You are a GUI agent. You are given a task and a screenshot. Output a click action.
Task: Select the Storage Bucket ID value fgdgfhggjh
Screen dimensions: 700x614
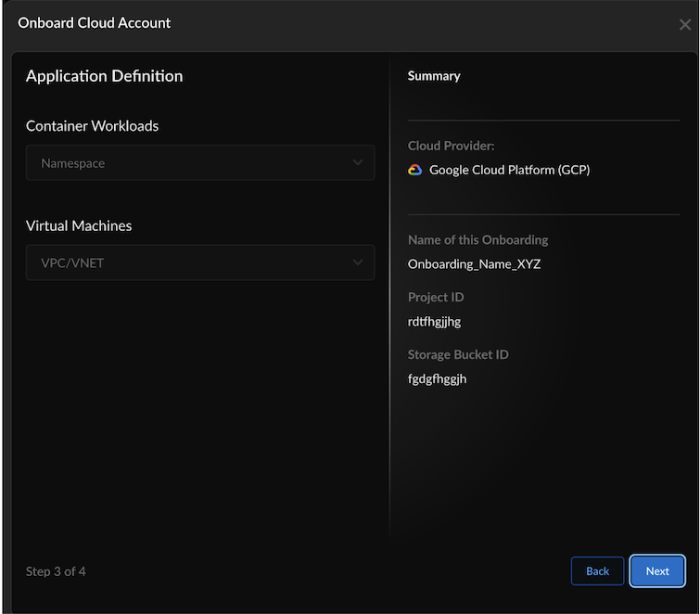437,378
